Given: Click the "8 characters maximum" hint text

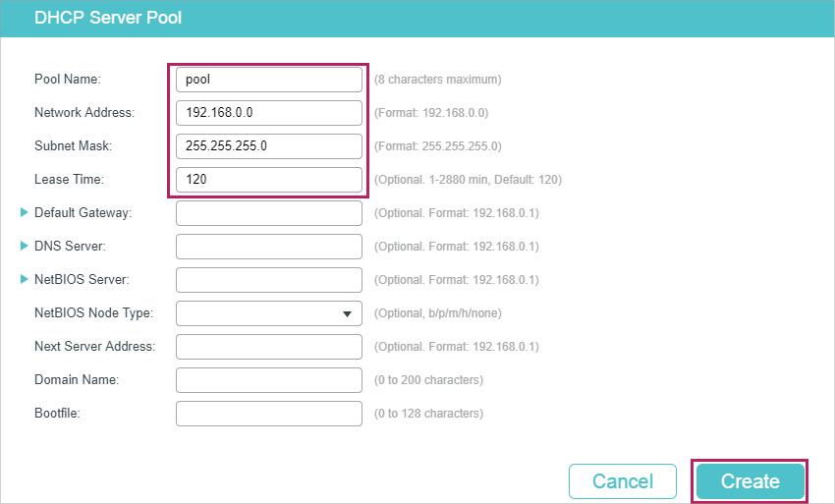Looking at the screenshot, I should tap(437, 80).
